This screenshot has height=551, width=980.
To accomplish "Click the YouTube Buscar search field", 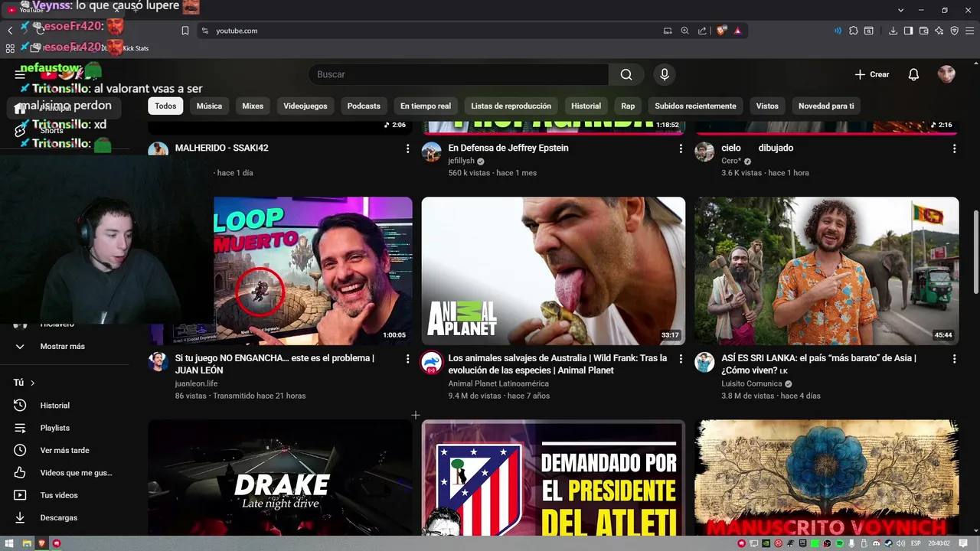I will pos(459,74).
